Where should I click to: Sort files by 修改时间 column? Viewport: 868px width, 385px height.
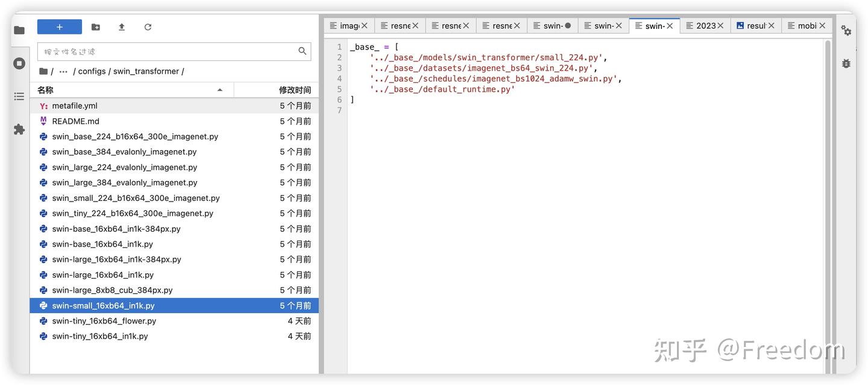(276, 90)
